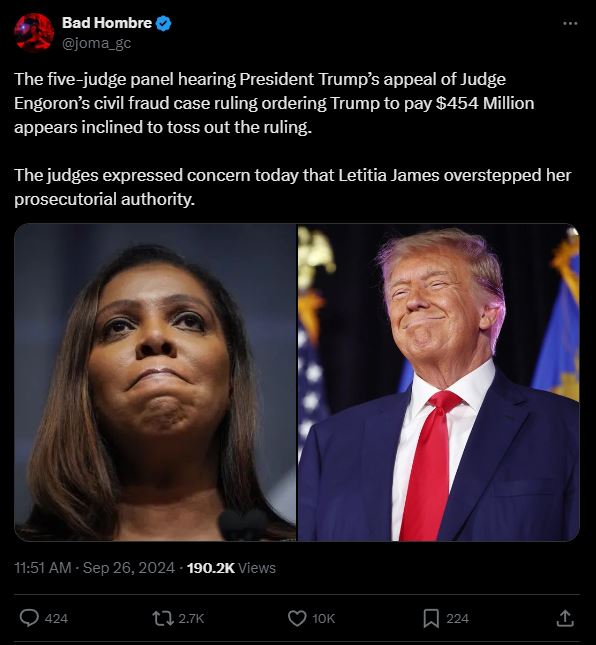Click the 2.7K reposts count

[x=191, y=618]
